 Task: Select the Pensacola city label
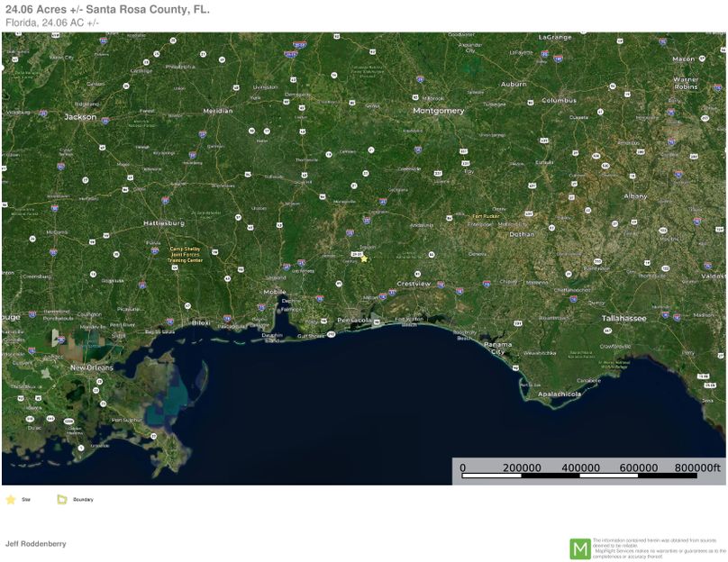pyautogui.click(x=355, y=321)
